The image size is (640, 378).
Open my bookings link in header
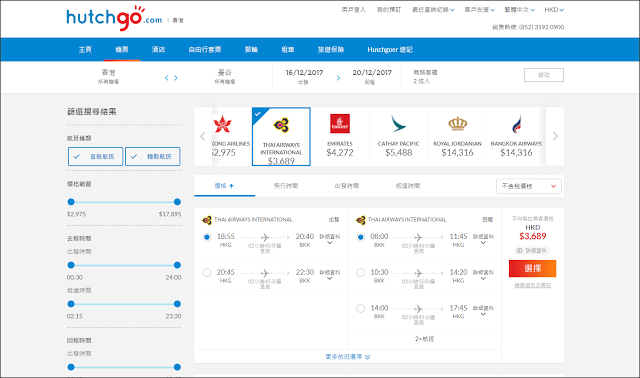(389, 9)
